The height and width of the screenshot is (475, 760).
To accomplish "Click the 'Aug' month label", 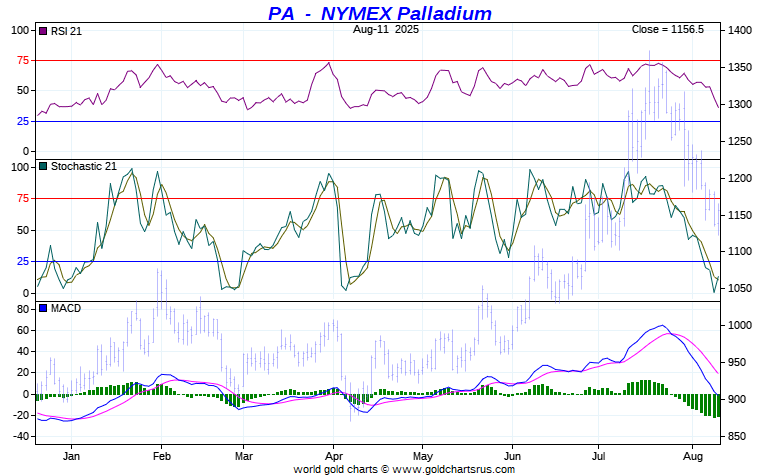I will tap(693, 456).
